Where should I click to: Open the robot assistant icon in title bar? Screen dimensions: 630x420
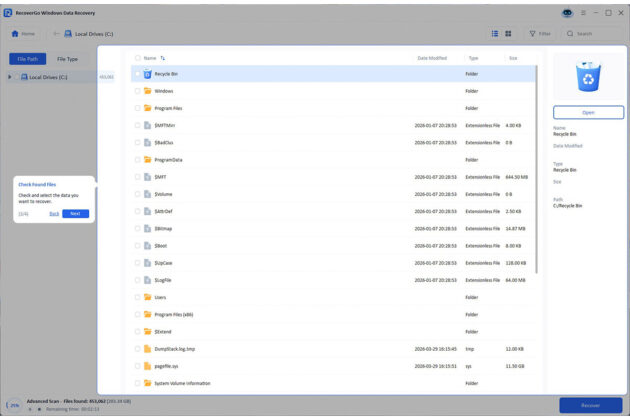567,13
